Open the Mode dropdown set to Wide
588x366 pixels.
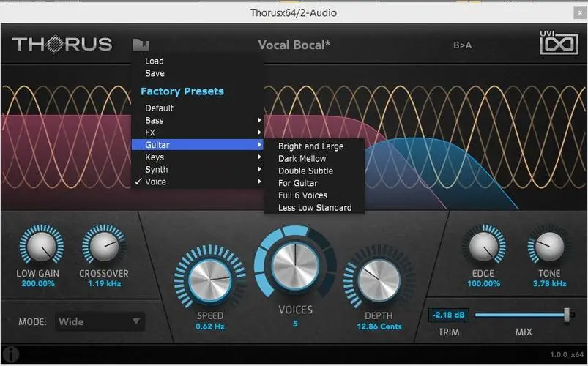click(x=100, y=322)
